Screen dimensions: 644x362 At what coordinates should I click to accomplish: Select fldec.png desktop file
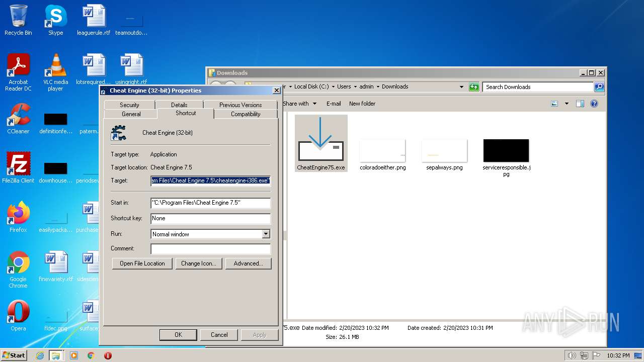pyautogui.click(x=55, y=321)
